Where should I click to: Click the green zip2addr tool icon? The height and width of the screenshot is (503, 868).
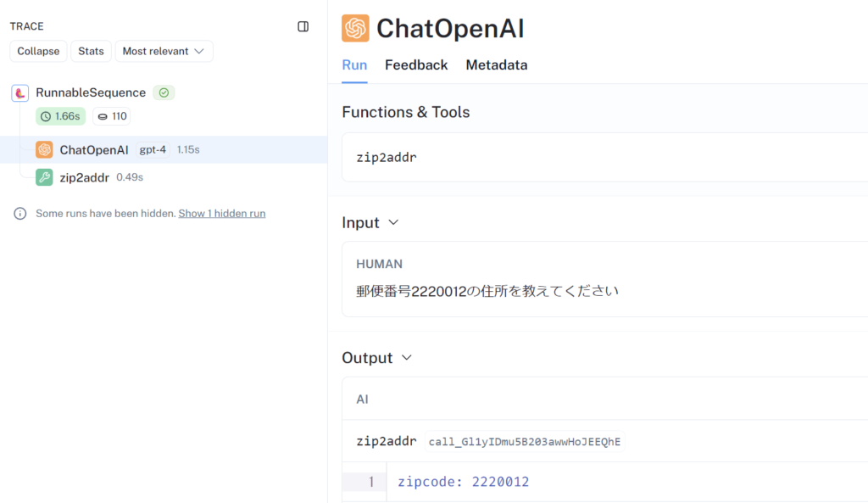(x=44, y=177)
